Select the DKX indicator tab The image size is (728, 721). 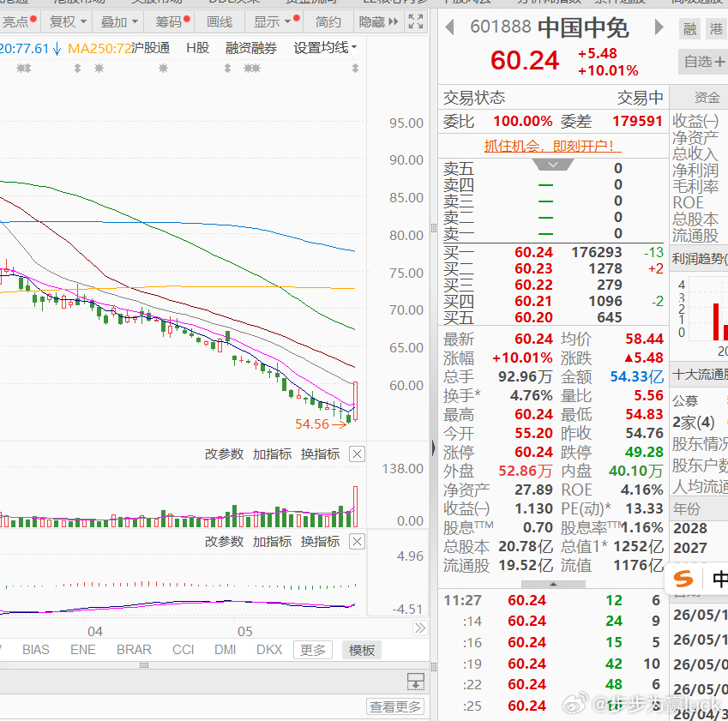[269, 650]
